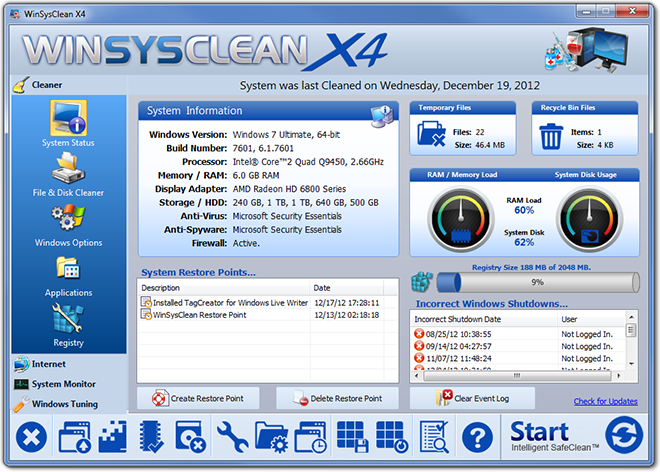Click the blue X exit icon
This screenshot has height=472, width=660.
[x=33, y=437]
